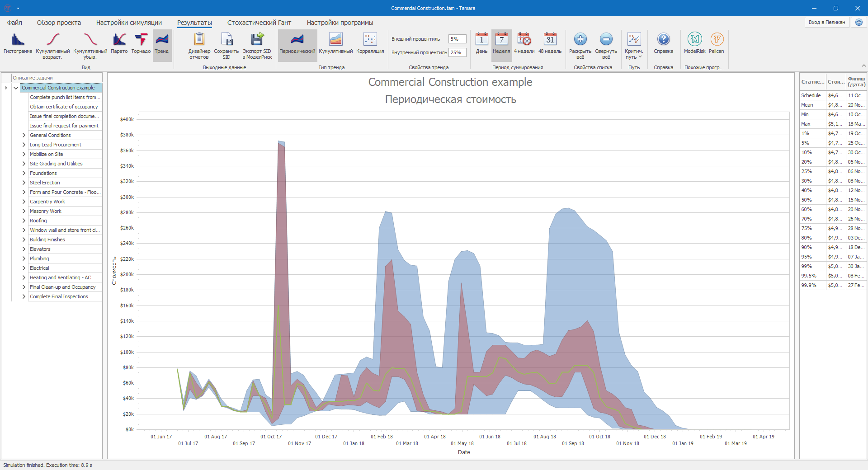Open the Торнадо chart view
868x470 pixels.
[x=141, y=43]
